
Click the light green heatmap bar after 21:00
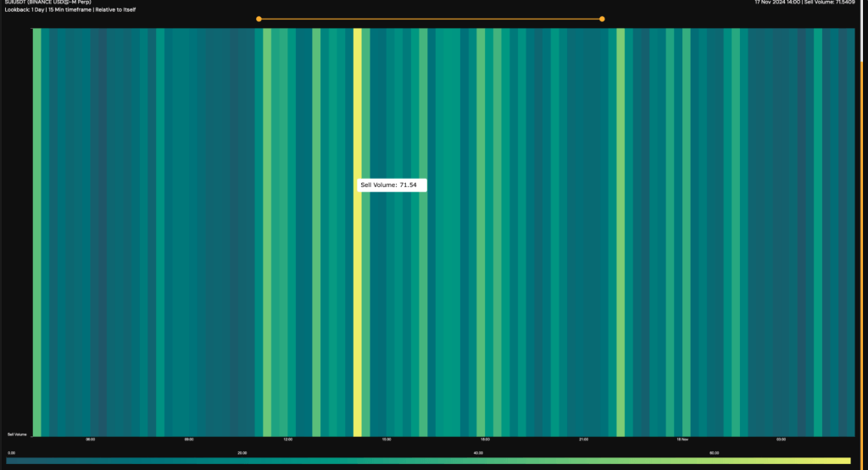pyautogui.click(x=620, y=232)
